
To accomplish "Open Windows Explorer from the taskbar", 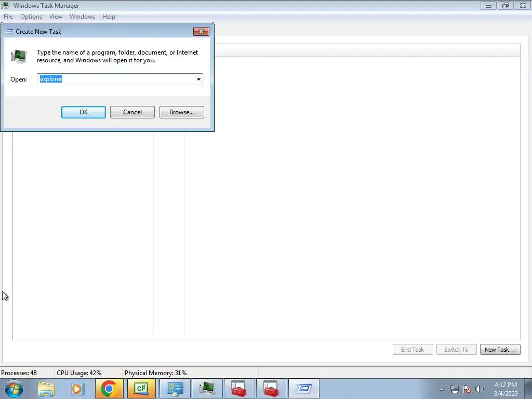I will pos(46,389).
